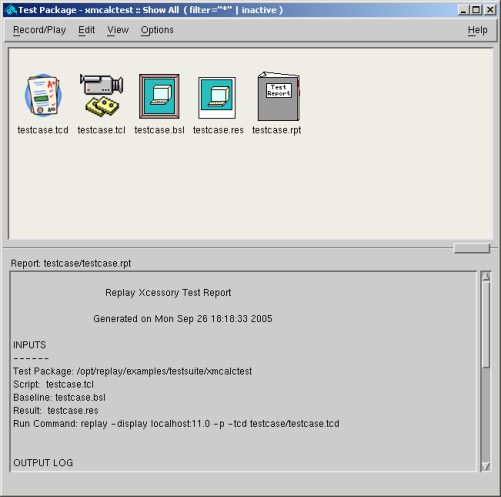Screen dimensions: 501x497
Task: Open the Options menu
Action: point(157,30)
